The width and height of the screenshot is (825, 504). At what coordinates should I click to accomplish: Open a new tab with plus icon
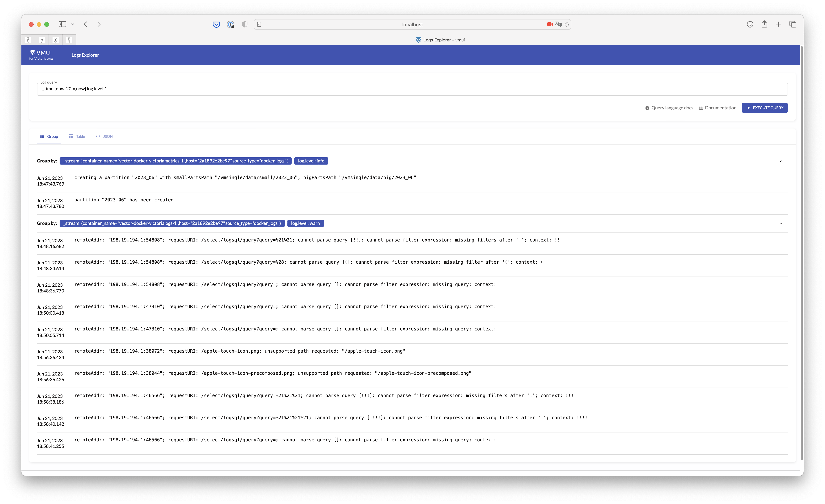(778, 24)
